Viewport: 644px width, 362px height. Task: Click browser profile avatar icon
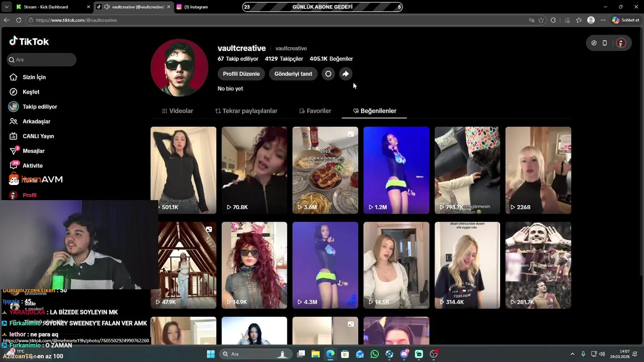coord(591,20)
